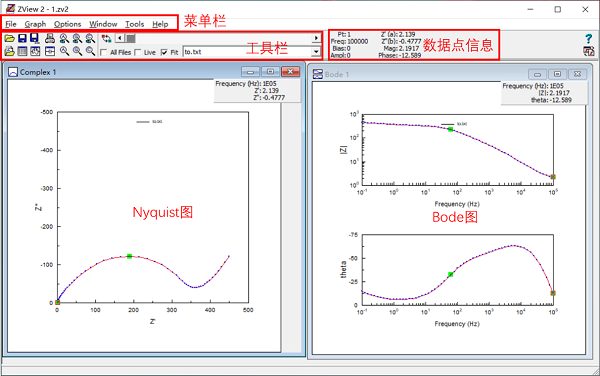
Task: Enable the All Files checkbox
Action: click(x=103, y=52)
